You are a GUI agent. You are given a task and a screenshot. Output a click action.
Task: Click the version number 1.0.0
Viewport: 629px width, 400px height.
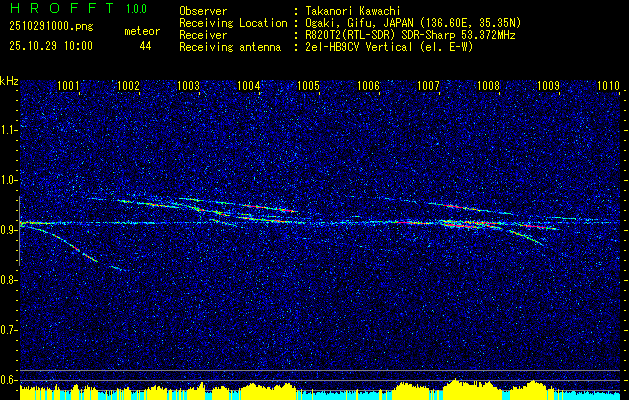(x=136, y=9)
